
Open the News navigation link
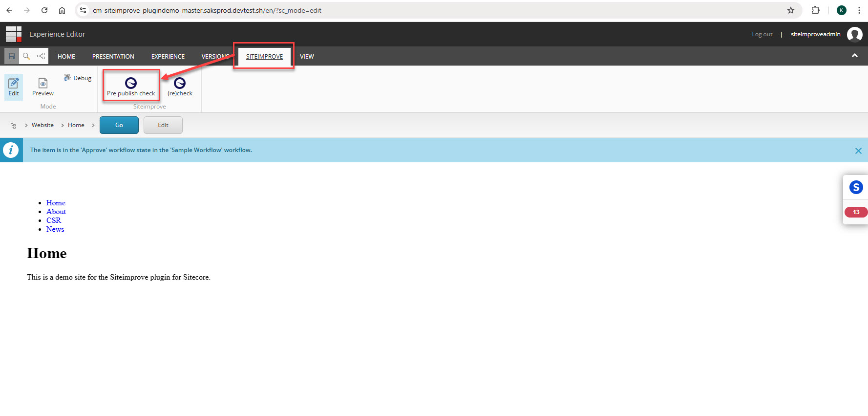click(55, 229)
